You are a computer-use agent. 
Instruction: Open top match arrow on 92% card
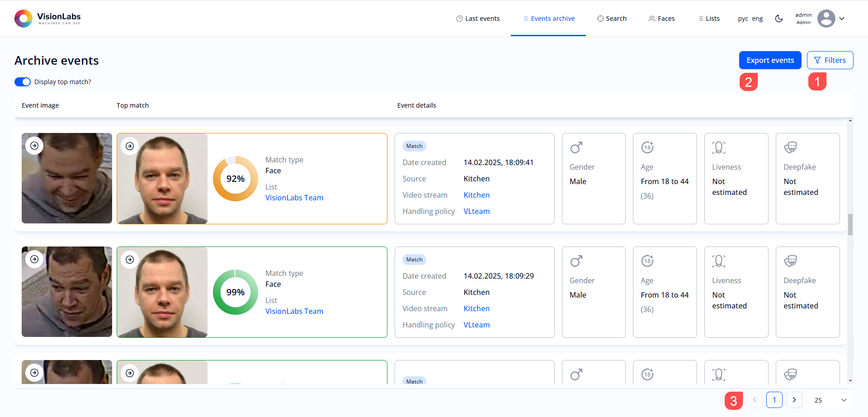click(x=130, y=146)
